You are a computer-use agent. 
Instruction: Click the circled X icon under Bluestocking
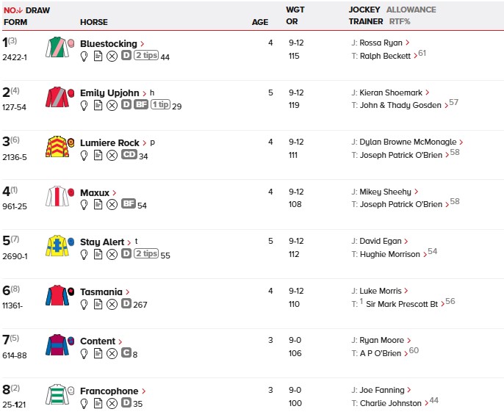pyautogui.click(x=112, y=57)
